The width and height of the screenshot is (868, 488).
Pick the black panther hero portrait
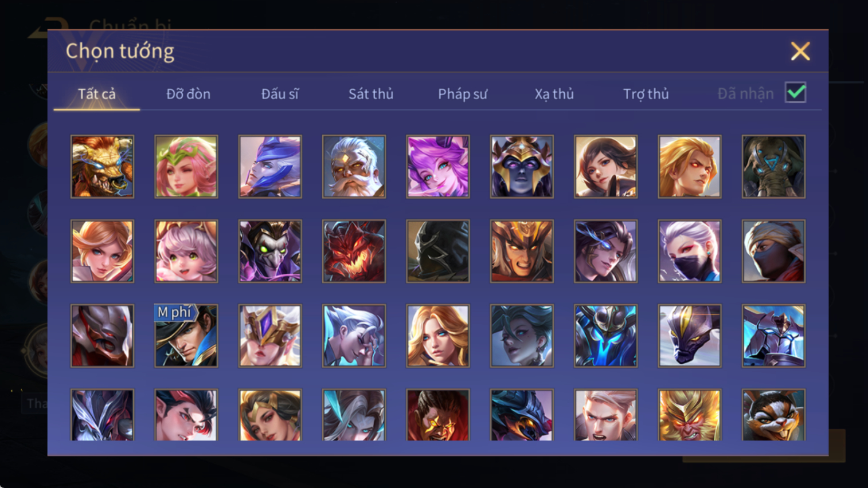pos(690,336)
